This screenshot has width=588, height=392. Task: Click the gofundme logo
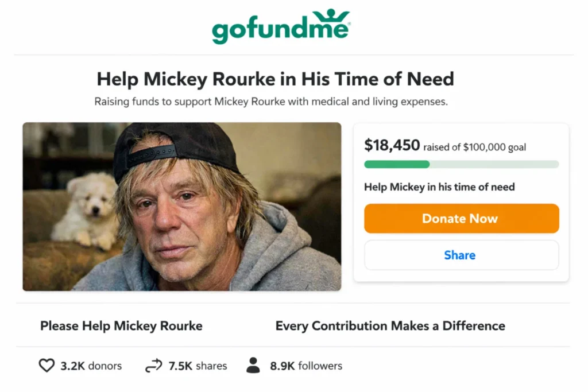pyautogui.click(x=280, y=28)
